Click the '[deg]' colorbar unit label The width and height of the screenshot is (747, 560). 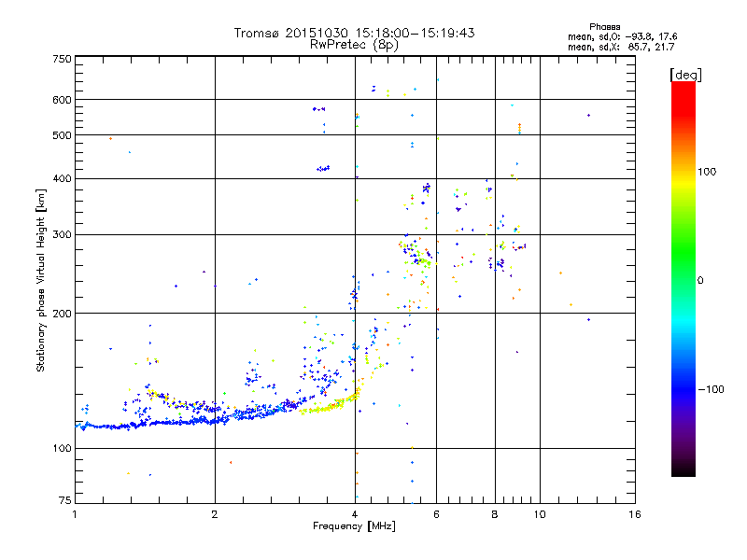point(685,75)
